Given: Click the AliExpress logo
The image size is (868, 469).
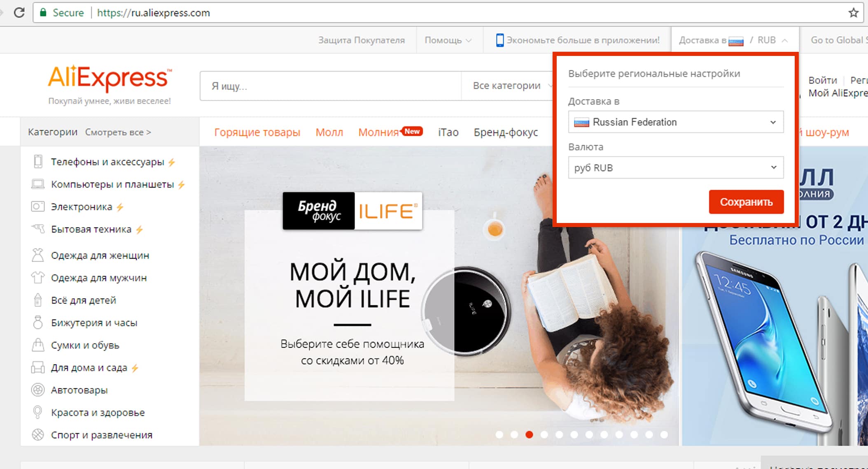Looking at the screenshot, I should coord(110,78).
